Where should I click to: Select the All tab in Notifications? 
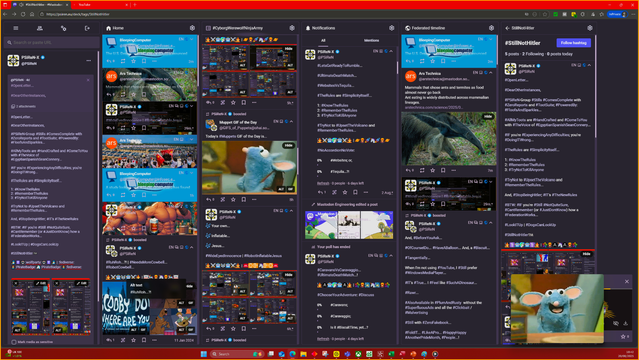click(x=323, y=40)
